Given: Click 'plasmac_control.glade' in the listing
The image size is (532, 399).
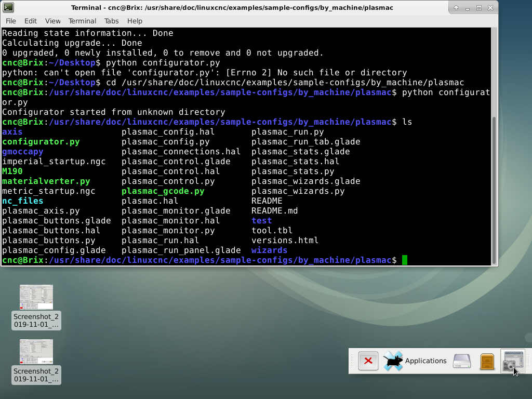Looking at the screenshot, I should (x=176, y=162).
